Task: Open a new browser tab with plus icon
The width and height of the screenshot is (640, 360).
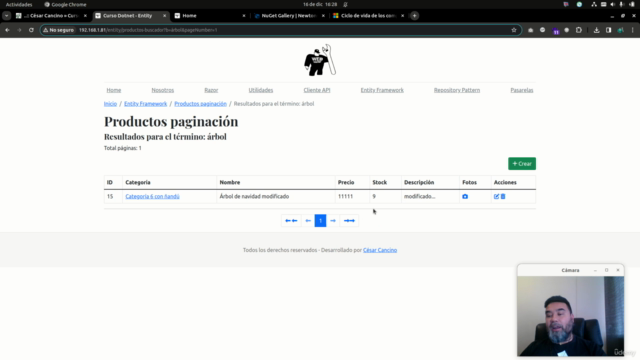Action: [414, 16]
